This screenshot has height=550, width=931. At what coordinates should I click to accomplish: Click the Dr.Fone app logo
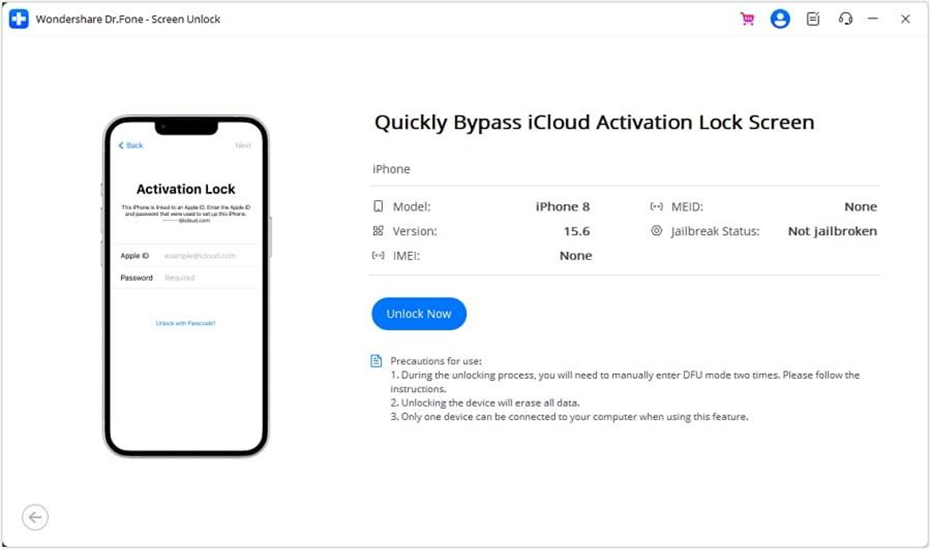pyautogui.click(x=19, y=19)
